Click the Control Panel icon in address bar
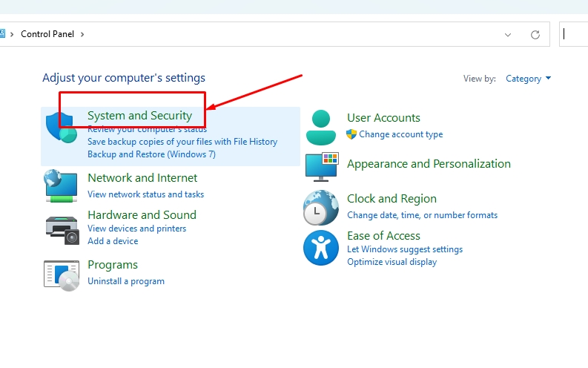588x368 pixels. click(x=2, y=34)
